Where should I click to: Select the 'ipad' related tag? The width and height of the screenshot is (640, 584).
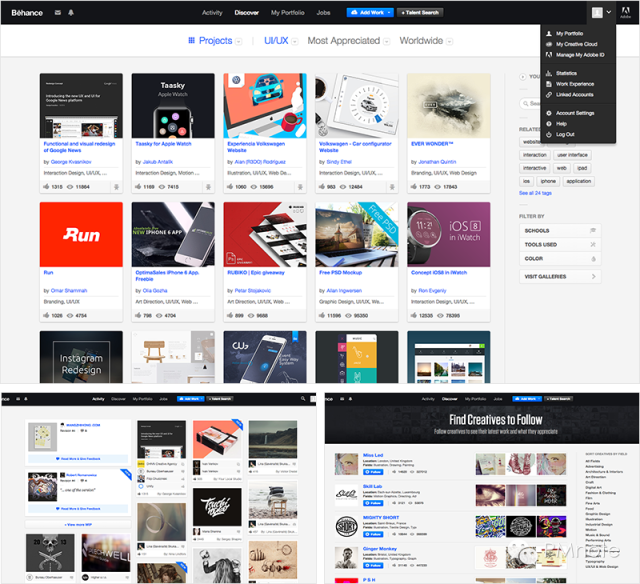(582, 168)
